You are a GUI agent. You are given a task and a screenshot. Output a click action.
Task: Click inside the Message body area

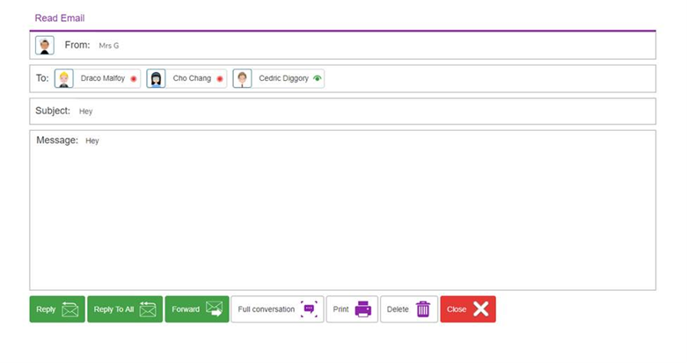(343, 210)
